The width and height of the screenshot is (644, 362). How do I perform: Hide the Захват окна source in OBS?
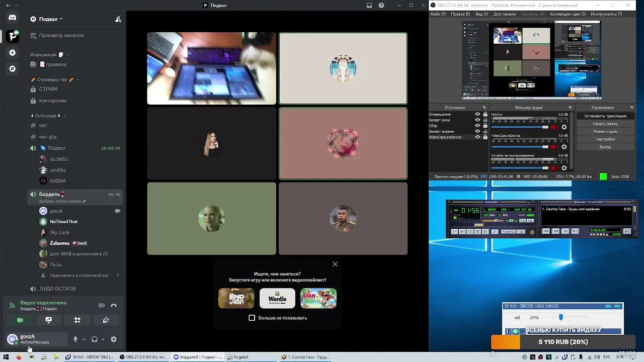(x=477, y=120)
